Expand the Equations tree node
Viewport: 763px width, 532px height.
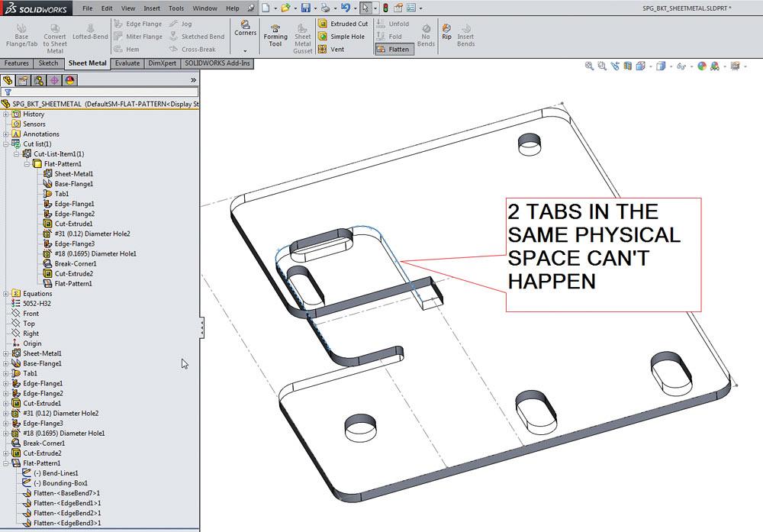pos(6,294)
